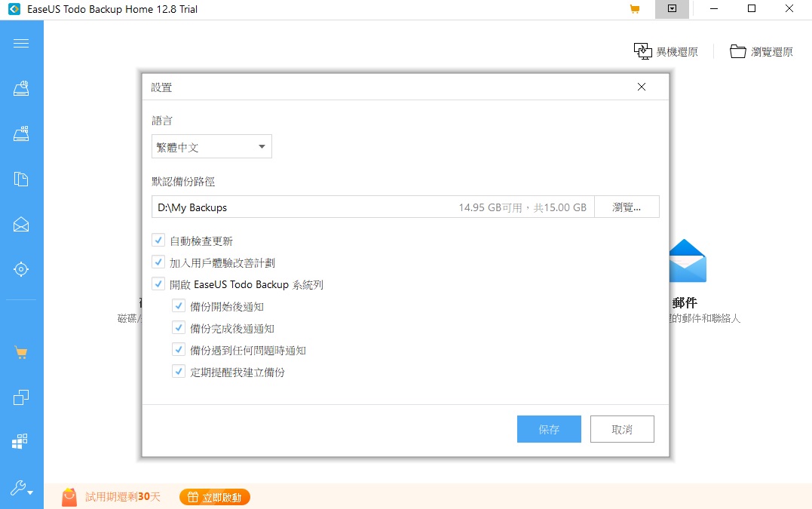Click the 異機還原 link text
812x509 pixels.
click(677, 52)
